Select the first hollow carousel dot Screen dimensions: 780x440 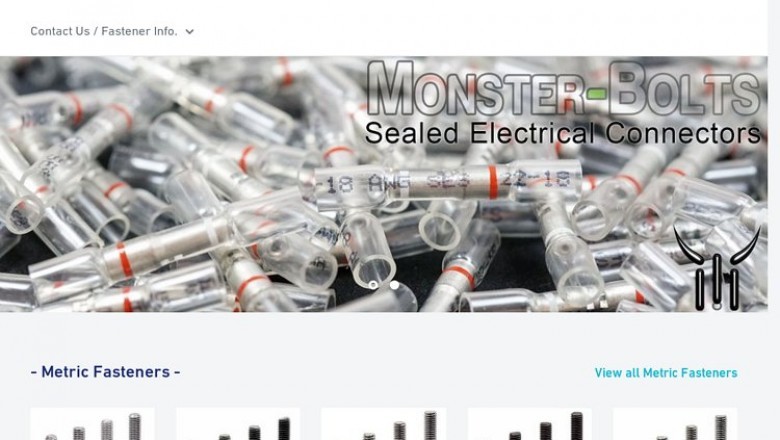coord(373,285)
